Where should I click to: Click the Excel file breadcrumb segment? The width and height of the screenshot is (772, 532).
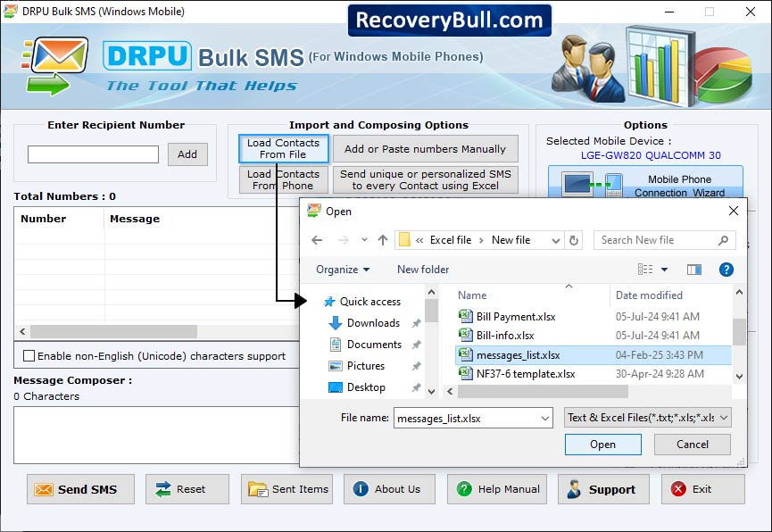pos(451,240)
